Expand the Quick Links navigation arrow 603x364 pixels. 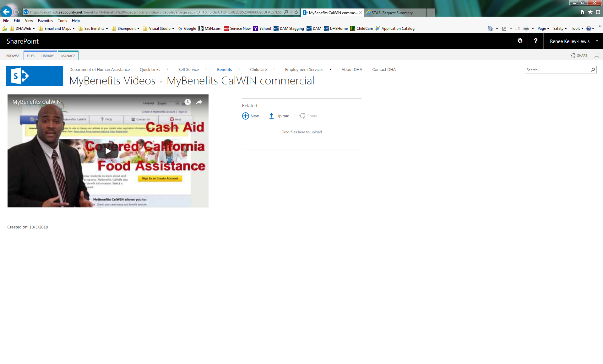[167, 69]
